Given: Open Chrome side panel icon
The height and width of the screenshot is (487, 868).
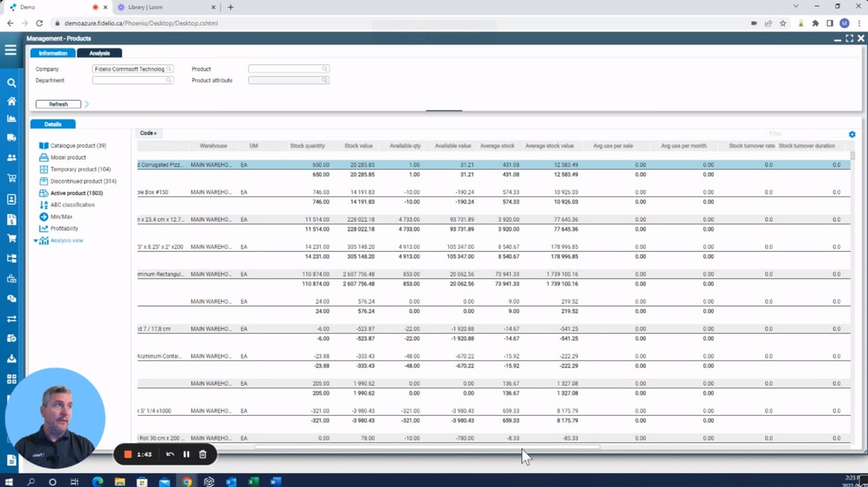Looking at the screenshot, I should pos(829,23).
